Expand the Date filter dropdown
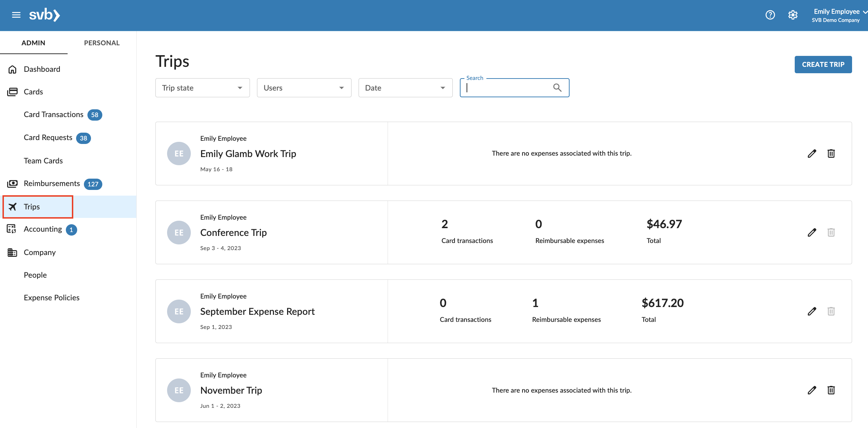The width and height of the screenshot is (868, 428). 405,88
